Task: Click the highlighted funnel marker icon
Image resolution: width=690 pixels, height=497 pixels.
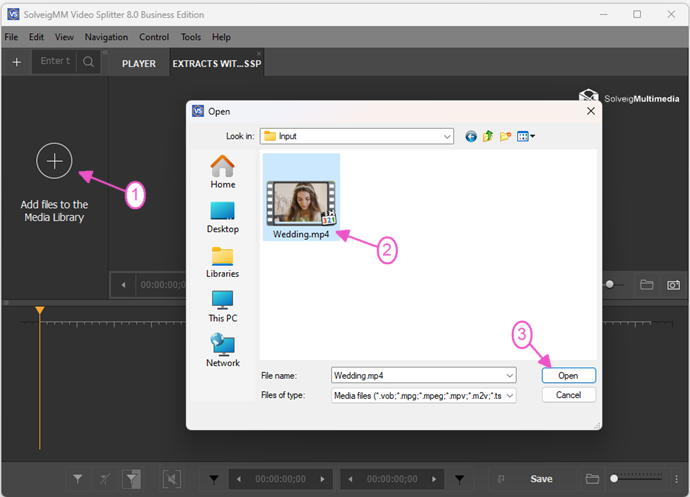Action: point(132,479)
